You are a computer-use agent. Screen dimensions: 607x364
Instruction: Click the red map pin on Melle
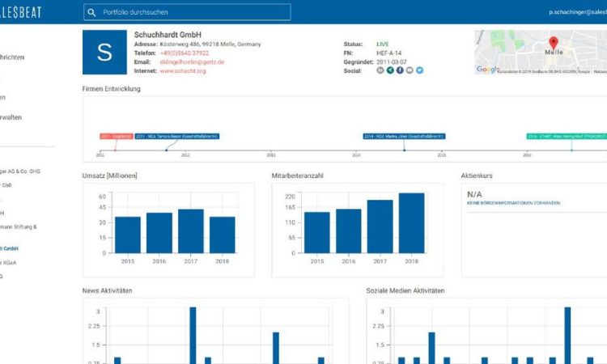pos(554,43)
